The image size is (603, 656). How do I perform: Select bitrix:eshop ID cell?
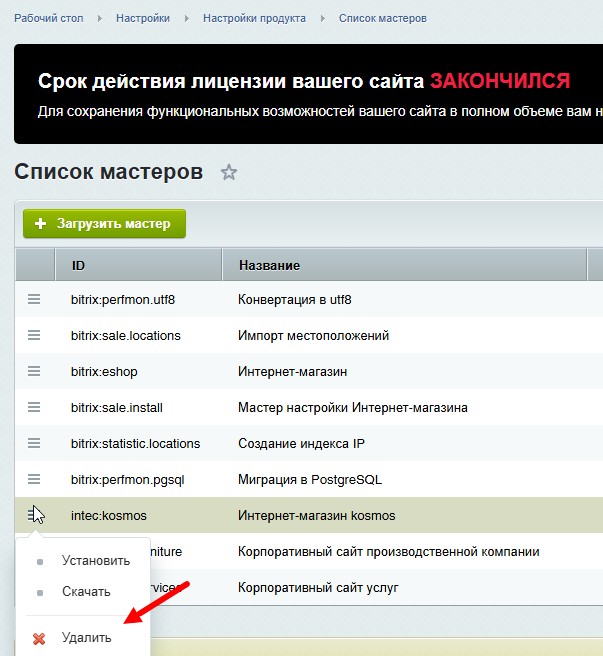[104, 372]
